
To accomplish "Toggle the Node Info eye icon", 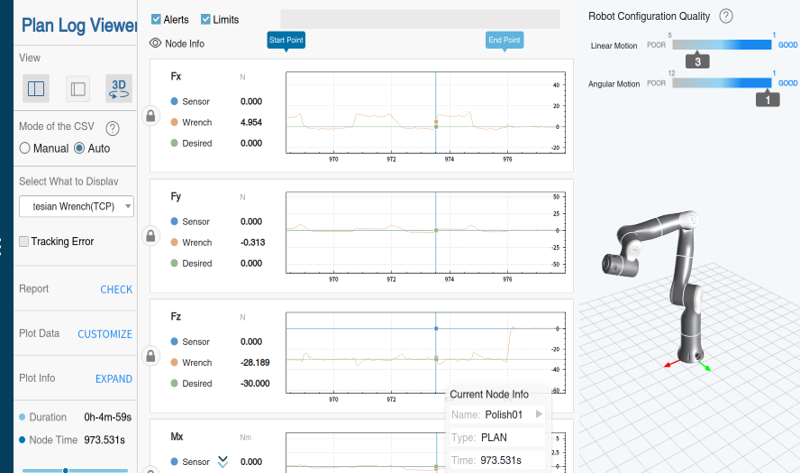I will (155, 43).
